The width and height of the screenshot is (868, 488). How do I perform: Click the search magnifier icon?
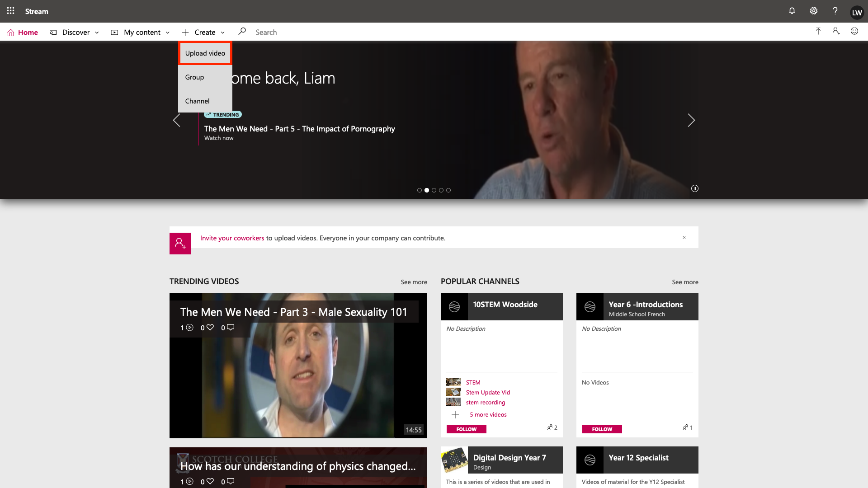coord(242,32)
